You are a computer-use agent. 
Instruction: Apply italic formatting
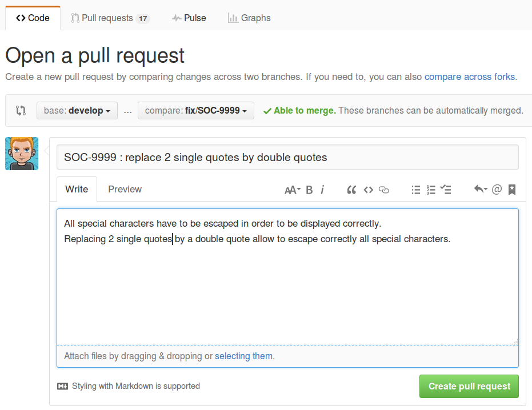click(323, 190)
